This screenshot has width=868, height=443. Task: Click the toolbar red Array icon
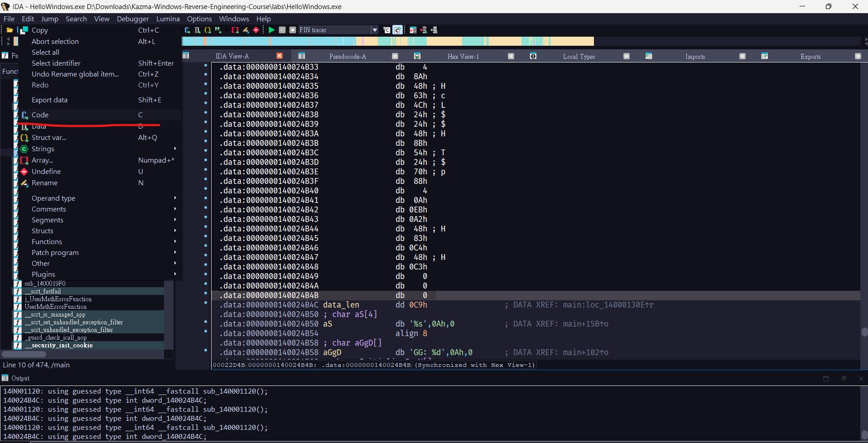pyautogui.click(x=235, y=30)
